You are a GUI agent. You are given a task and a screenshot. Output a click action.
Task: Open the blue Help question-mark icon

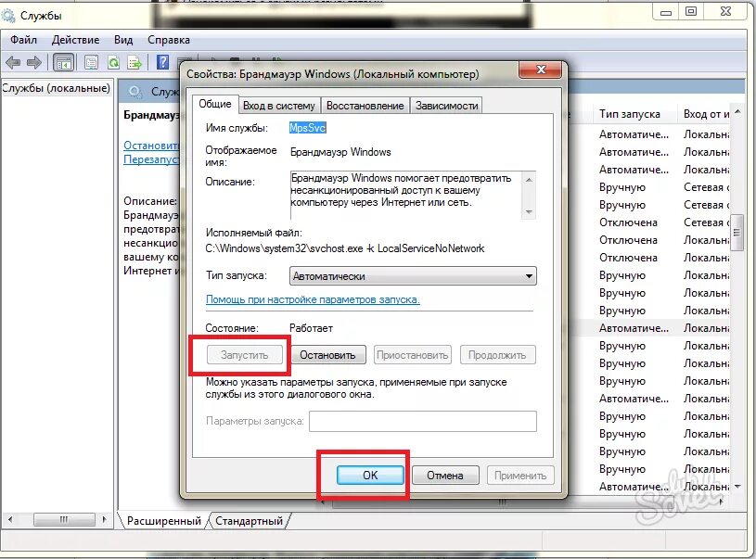pos(163,62)
